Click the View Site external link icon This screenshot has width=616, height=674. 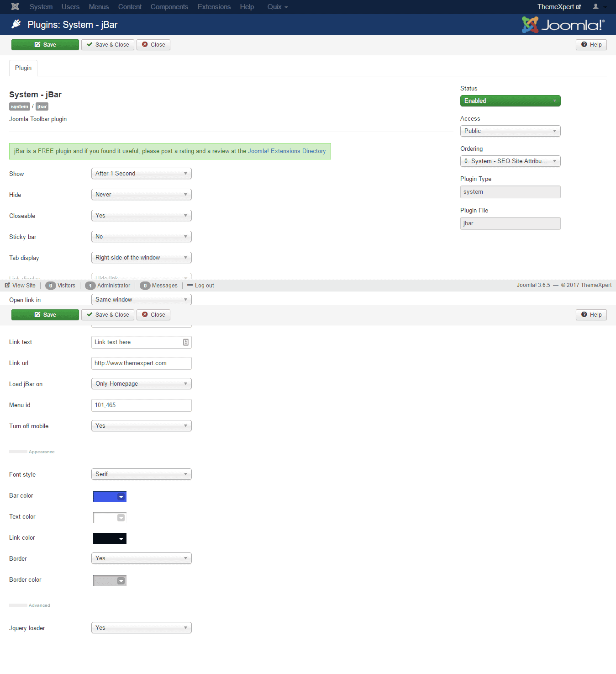point(7,286)
